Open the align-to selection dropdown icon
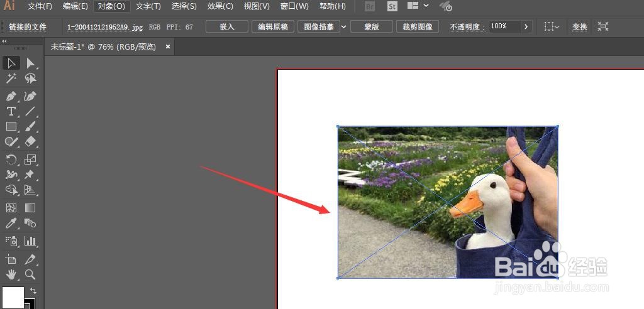644x309 pixels. [552, 26]
